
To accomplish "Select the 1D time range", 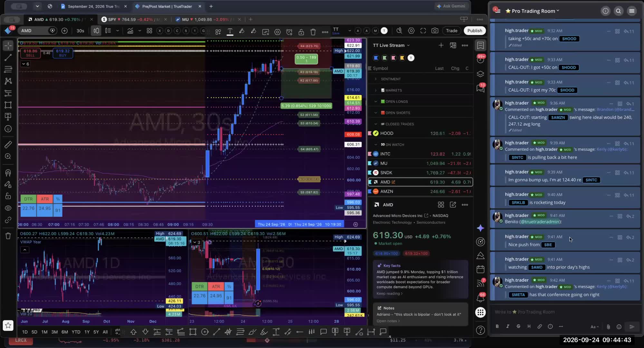I will 25,332.
